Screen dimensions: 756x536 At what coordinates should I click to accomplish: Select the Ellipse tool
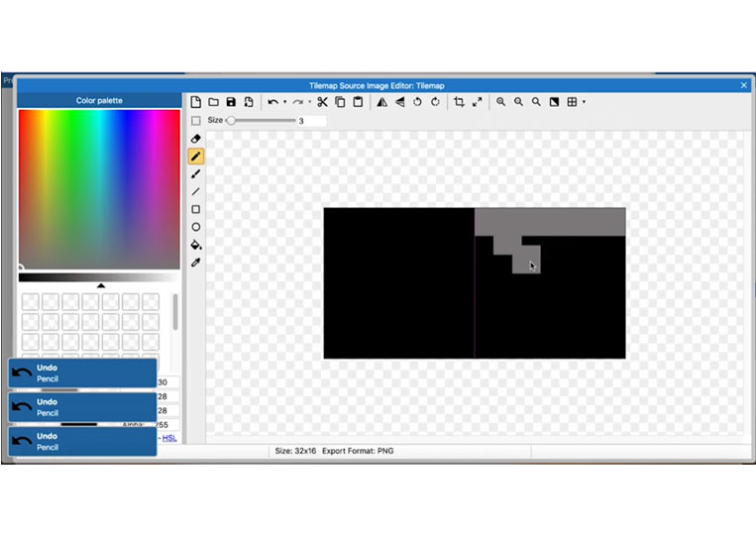(196, 227)
